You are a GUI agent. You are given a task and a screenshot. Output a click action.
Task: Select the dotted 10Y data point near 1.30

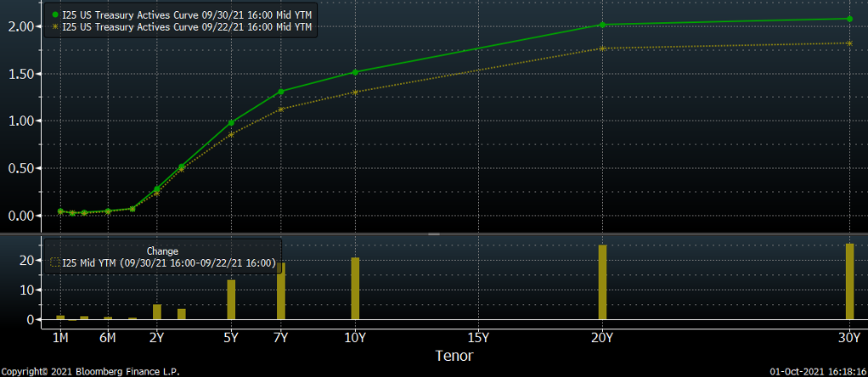tap(355, 93)
